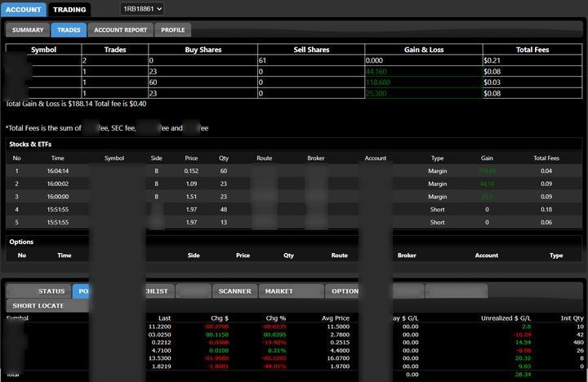Click last price 0.2212 in positions
This screenshot has width=588, height=382.
pos(161,342)
